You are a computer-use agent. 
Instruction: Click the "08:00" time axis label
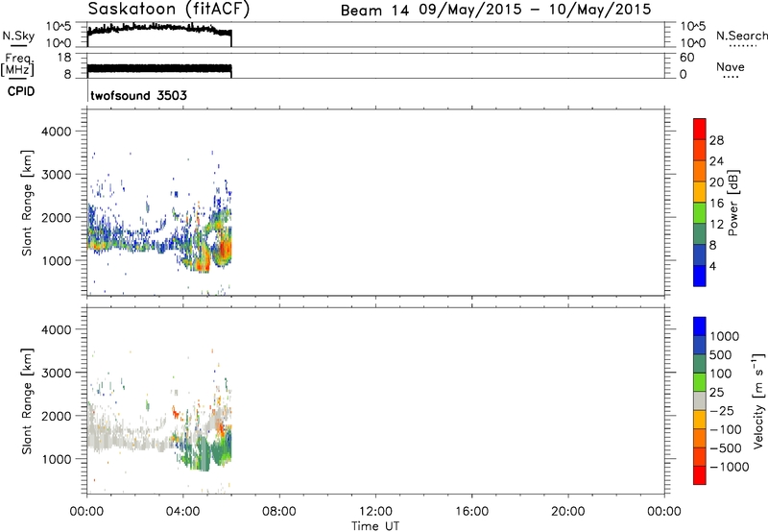(278, 512)
